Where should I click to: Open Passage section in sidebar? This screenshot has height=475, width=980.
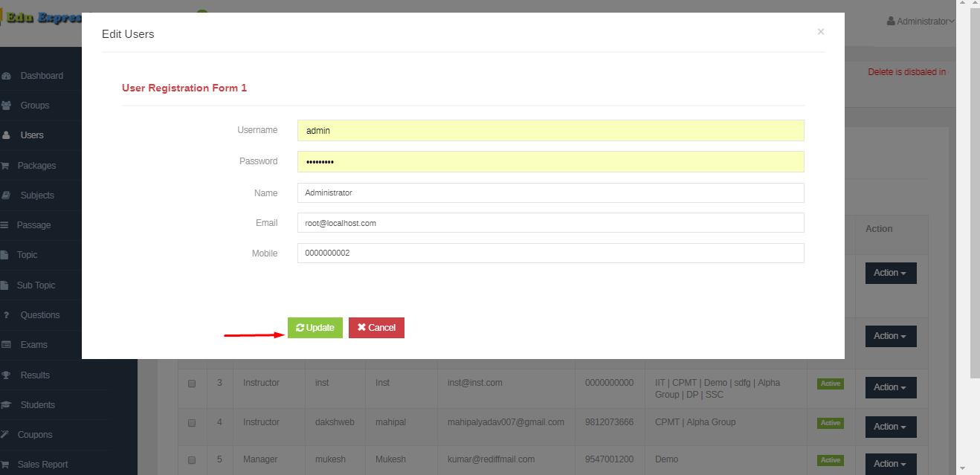[x=34, y=225]
